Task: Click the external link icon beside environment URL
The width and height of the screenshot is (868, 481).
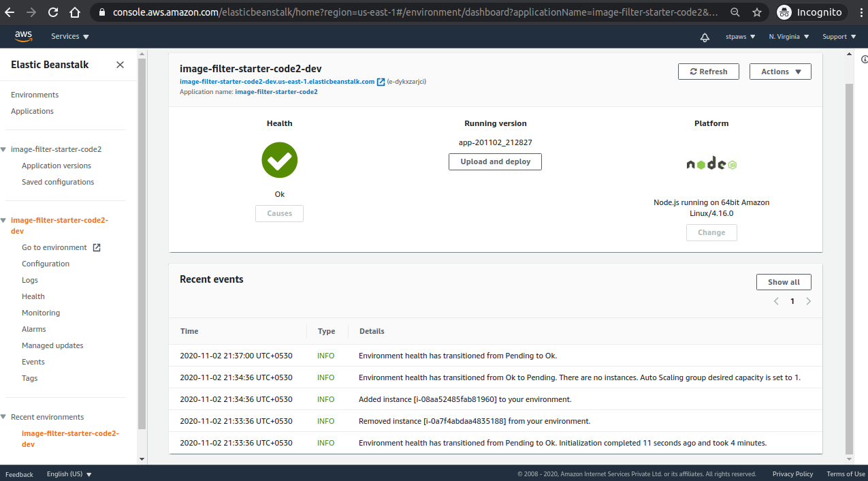Action: 381,82
